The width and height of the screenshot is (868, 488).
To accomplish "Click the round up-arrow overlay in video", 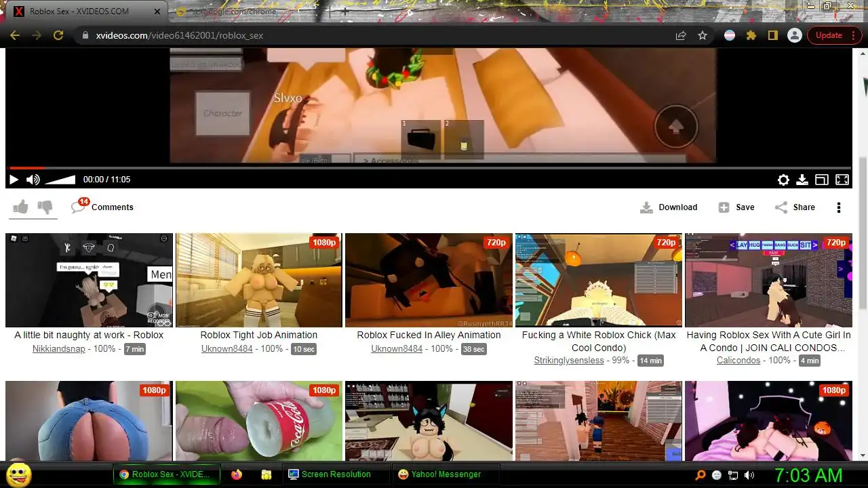I will (x=676, y=127).
